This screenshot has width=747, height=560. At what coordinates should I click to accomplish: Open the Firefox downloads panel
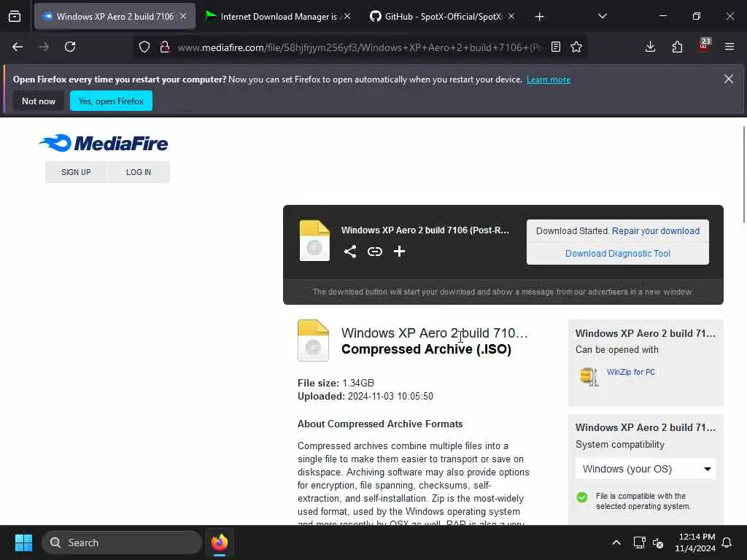(650, 47)
